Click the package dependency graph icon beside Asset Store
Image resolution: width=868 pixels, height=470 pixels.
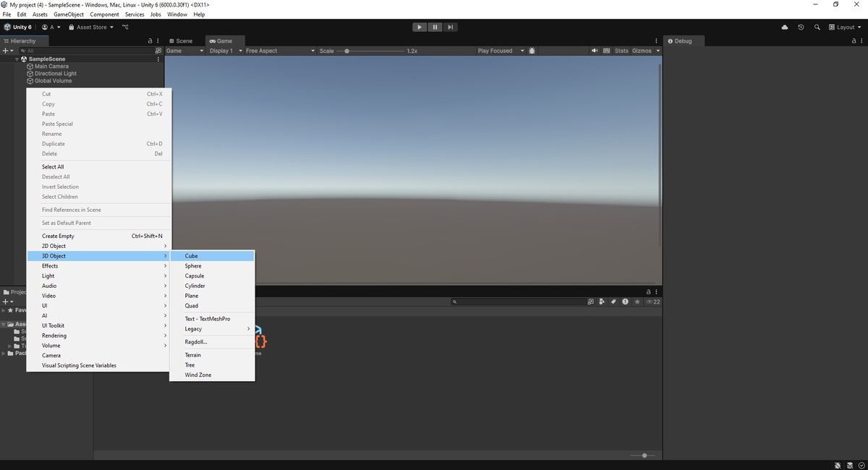point(125,27)
